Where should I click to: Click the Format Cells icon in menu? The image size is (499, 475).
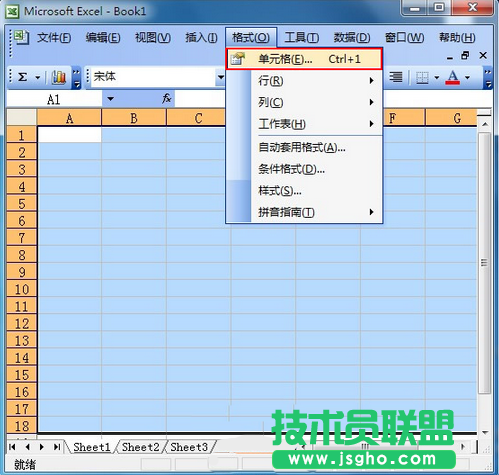pos(238,59)
